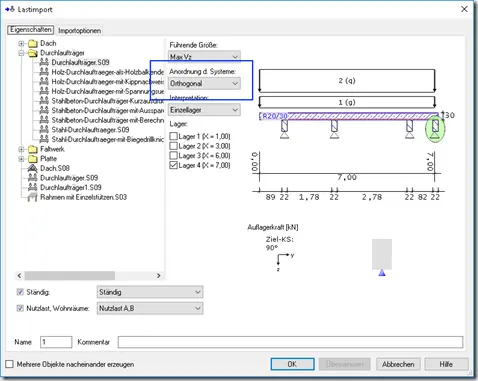Click into the Kommentar text field
The image size is (478, 381).
[290, 342]
